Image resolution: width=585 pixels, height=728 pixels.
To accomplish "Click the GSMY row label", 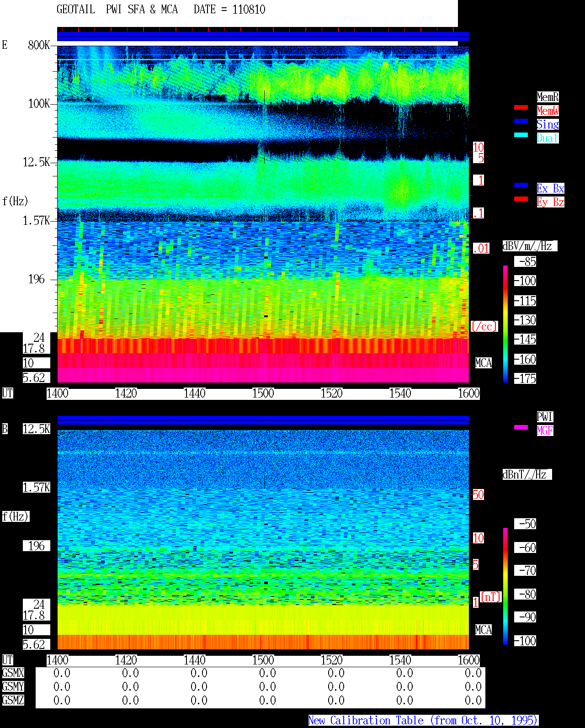I will coord(13,686).
